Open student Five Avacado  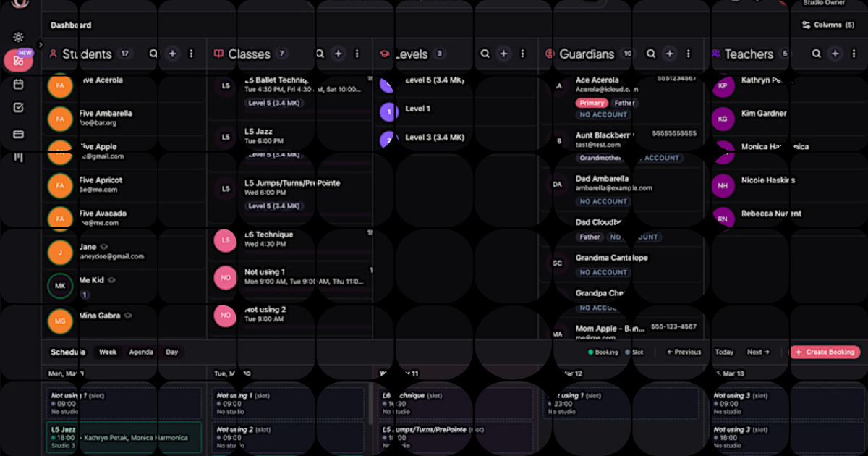[124, 218]
